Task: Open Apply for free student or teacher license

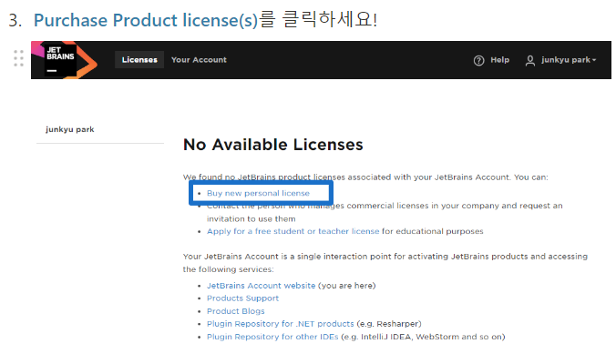Action: (293, 231)
